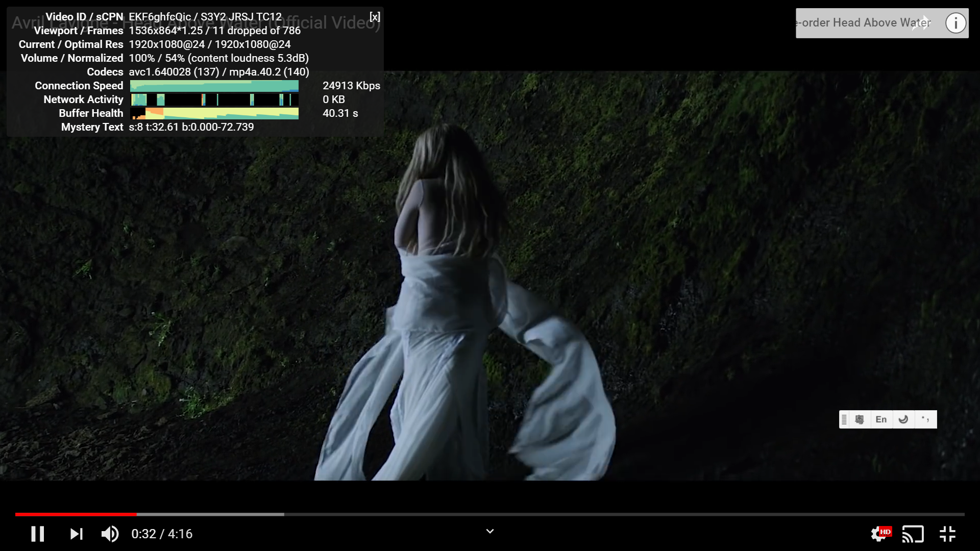Click the Buffer Health graph
The height and width of the screenshot is (551, 980).
[x=214, y=113]
